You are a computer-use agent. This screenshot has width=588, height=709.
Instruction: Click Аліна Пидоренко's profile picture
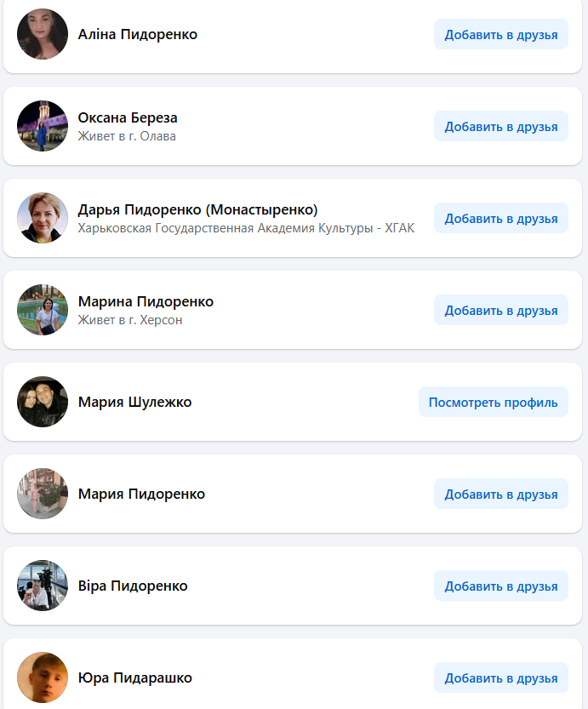[43, 34]
